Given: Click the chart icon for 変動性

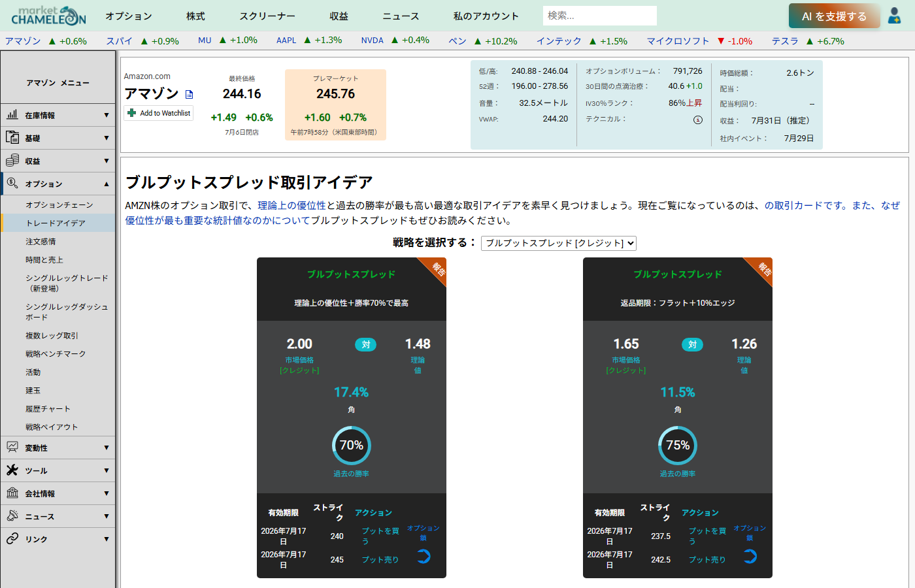Looking at the screenshot, I should pos(12,448).
